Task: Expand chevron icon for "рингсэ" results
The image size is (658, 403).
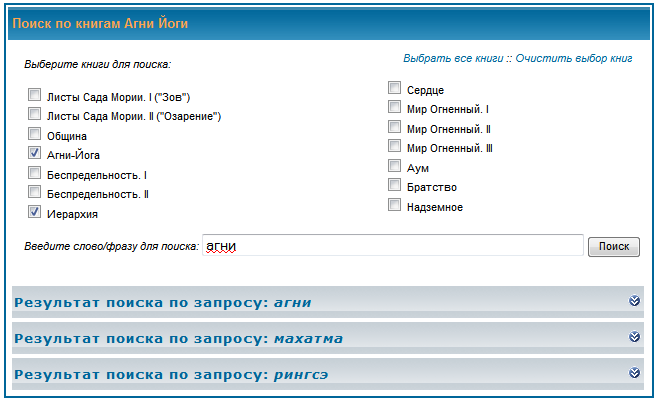Action: coord(634,373)
